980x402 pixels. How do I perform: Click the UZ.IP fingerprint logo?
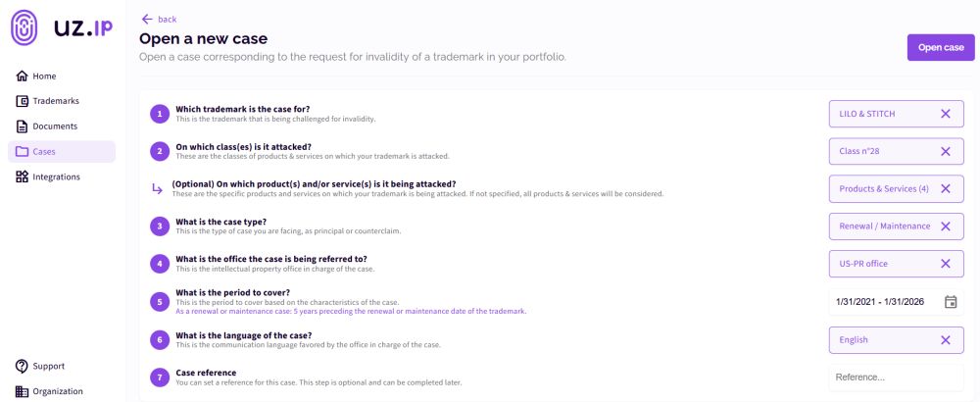pyautogui.click(x=25, y=27)
